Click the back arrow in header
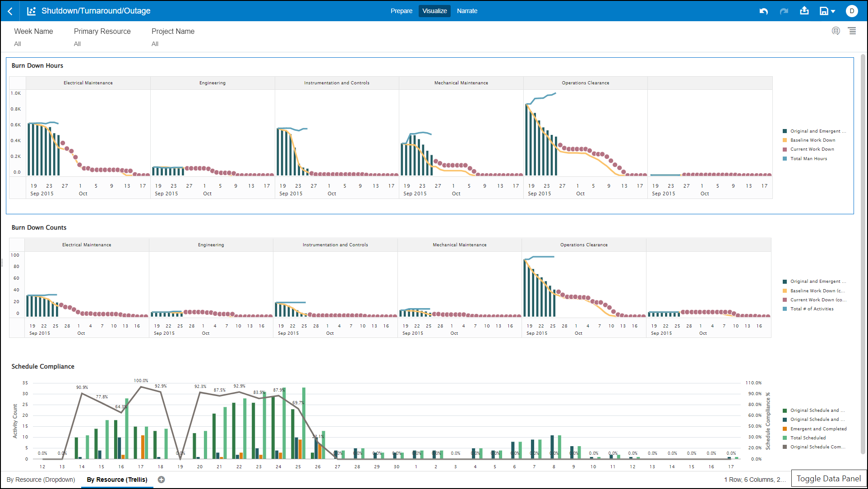 [x=10, y=11]
